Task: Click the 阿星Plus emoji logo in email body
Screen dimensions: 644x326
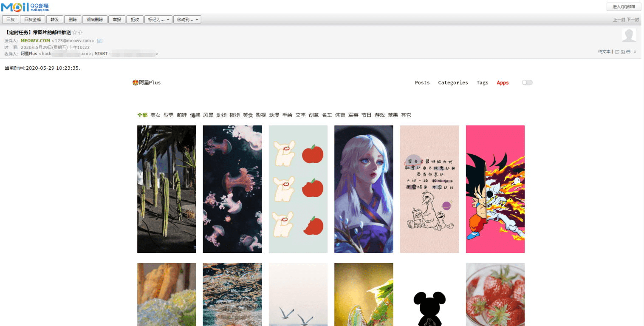Action: [136, 82]
